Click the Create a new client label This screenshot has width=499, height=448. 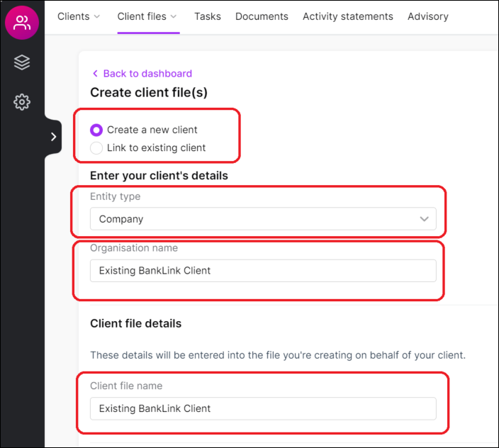152,130
